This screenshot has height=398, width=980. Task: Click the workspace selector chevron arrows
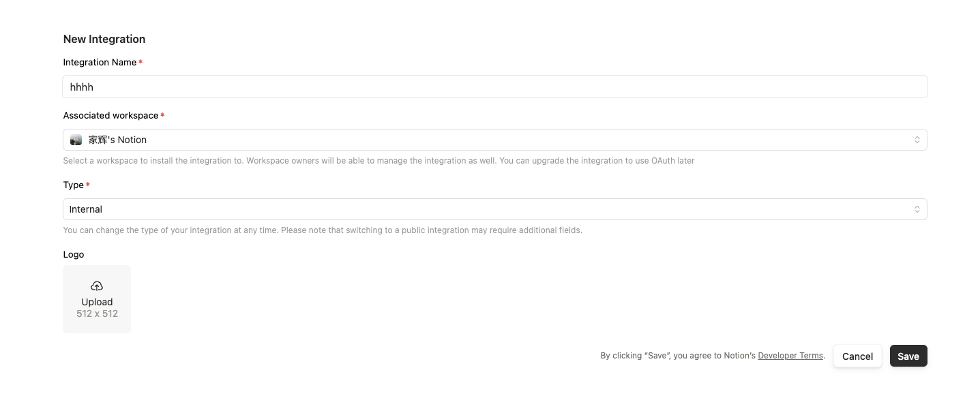pyautogui.click(x=917, y=140)
